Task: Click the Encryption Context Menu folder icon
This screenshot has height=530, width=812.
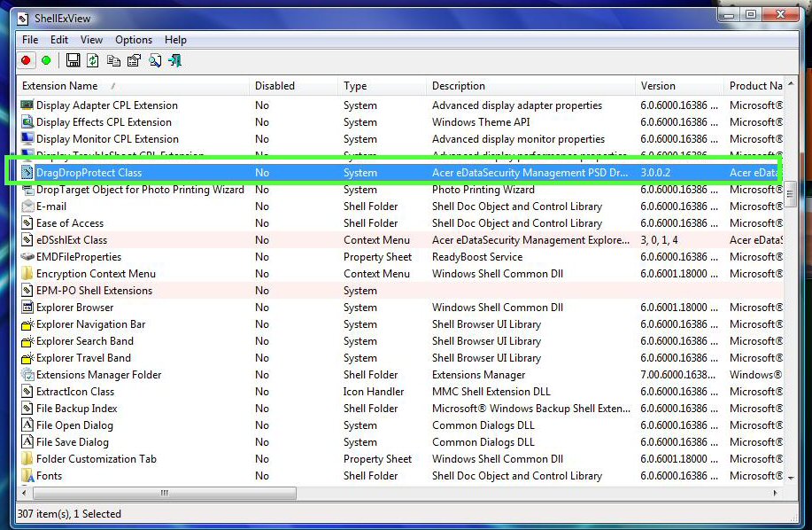Action: tap(27, 274)
